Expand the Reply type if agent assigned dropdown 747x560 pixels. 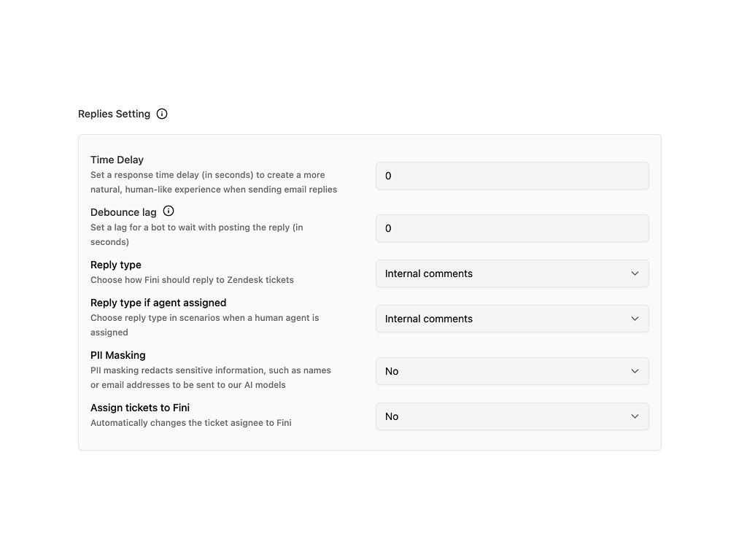pyautogui.click(x=512, y=319)
